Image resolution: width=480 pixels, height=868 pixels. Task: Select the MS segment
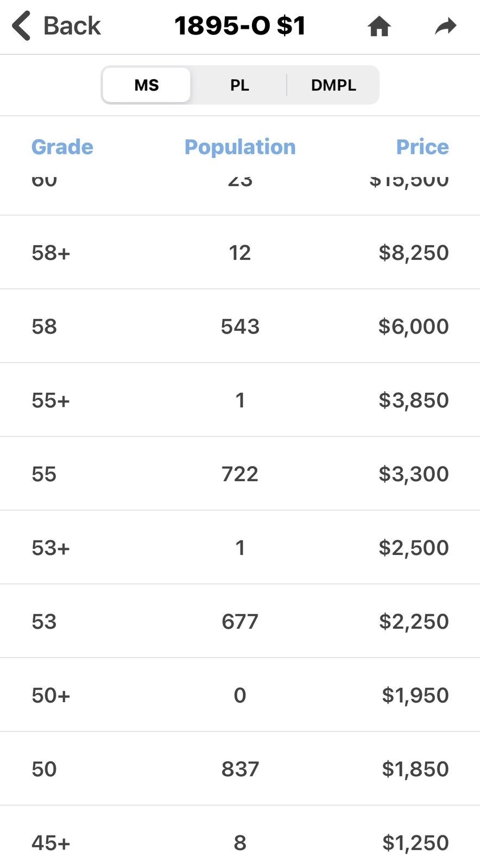[x=147, y=85]
